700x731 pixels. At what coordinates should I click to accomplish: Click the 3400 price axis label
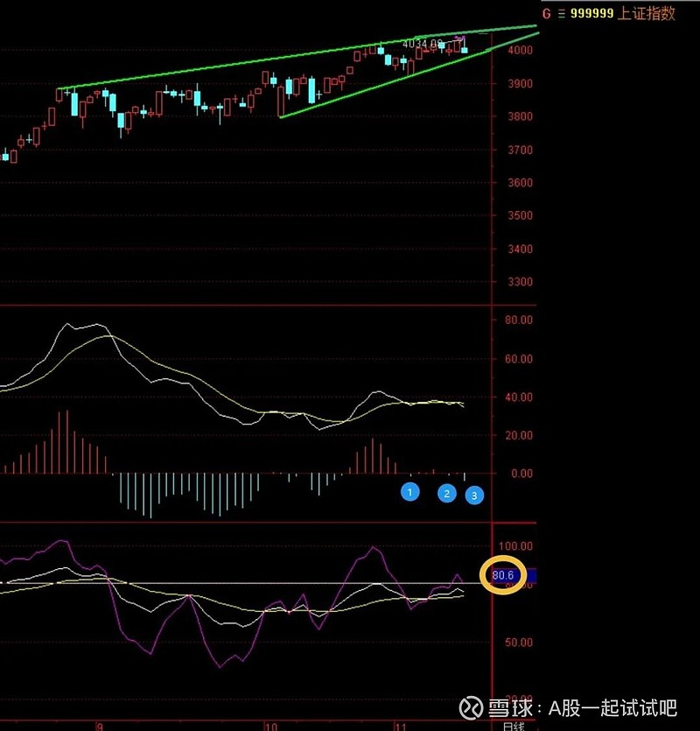(x=520, y=249)
